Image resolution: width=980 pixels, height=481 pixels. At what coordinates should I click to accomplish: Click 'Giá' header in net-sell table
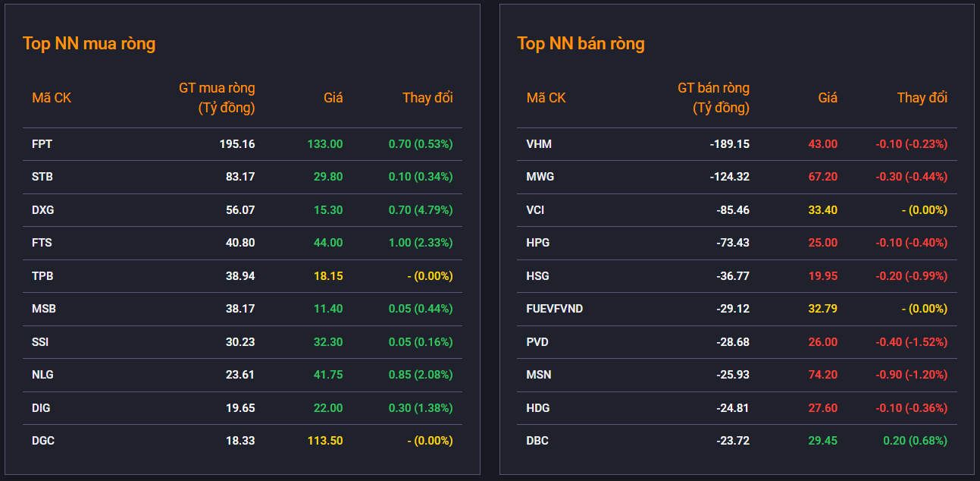coord(828,98)
